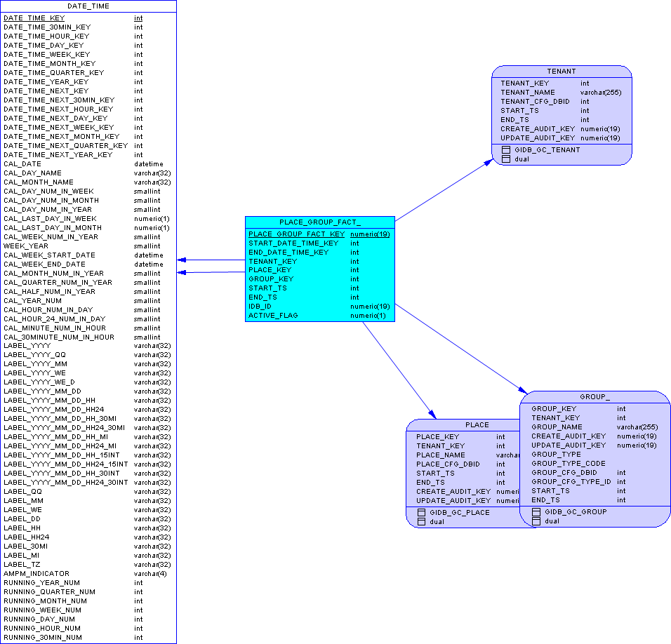Click GROUP_TYPE_CODE in GROUP_ entity
The height and width of the screenshot is (644, 671).
coord(569,464)
